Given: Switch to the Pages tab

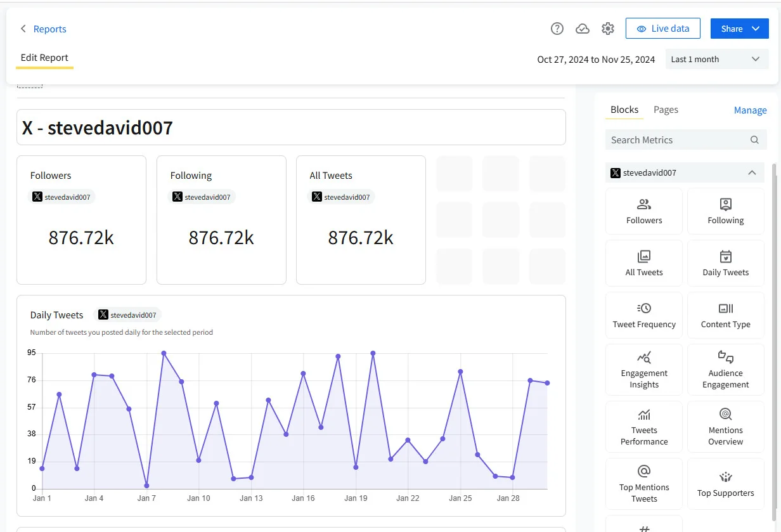Looking at the screenshot, I should pyautogui.click(x=666, y=109).
